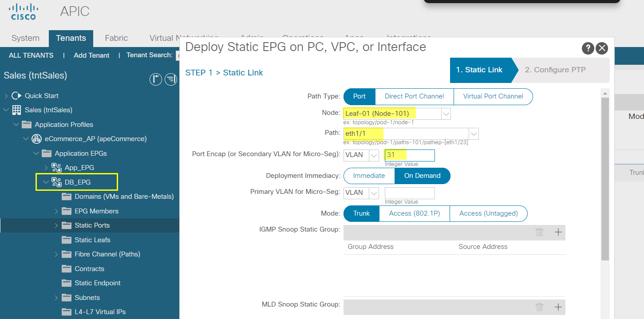Viewport: 644px width, 319px height.
Task: Open the System tab
Action: click(25, 38)
